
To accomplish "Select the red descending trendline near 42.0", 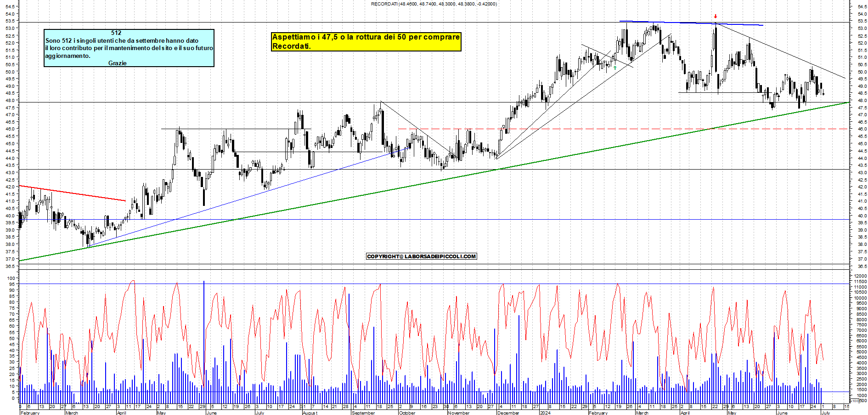I will coord(72,193).
